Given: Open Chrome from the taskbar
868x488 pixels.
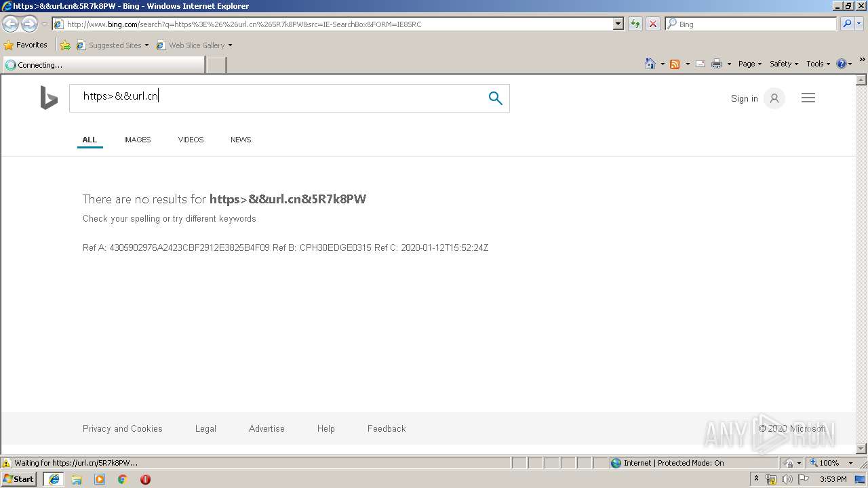Looking at the screenshot, I should coord(123,479).
